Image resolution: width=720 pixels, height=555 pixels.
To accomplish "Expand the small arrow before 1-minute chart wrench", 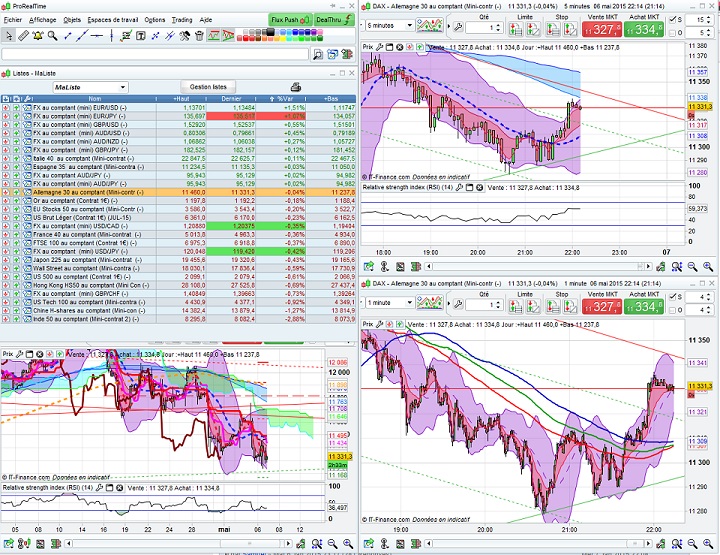I will tap(449, 303).
